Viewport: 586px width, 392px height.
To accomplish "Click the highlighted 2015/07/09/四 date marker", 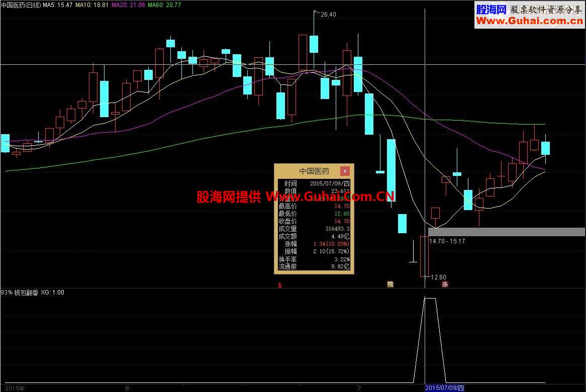I will click(444, 388).
